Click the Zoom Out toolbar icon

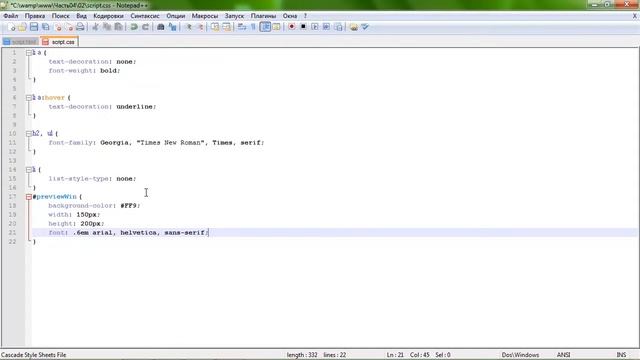pos(200,27)
